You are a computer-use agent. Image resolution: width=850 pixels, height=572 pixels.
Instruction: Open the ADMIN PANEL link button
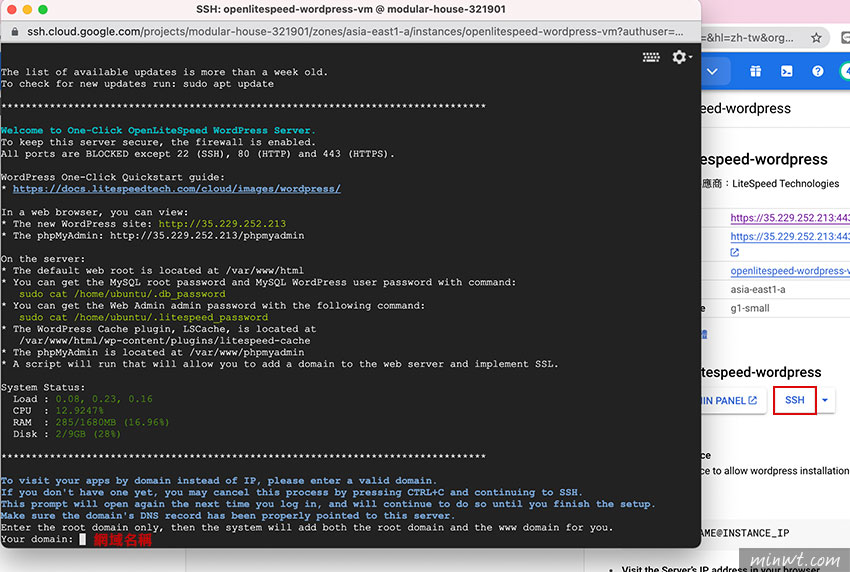[730, 401]
